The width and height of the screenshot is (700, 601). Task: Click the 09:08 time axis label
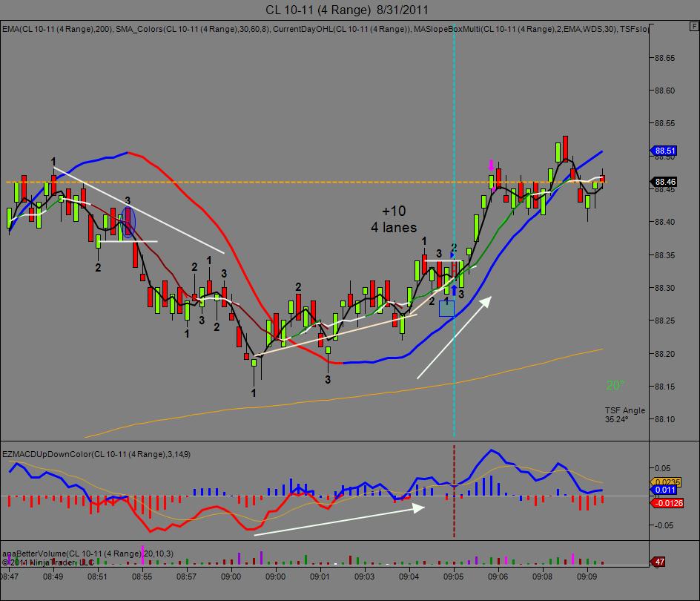point(542,577)
